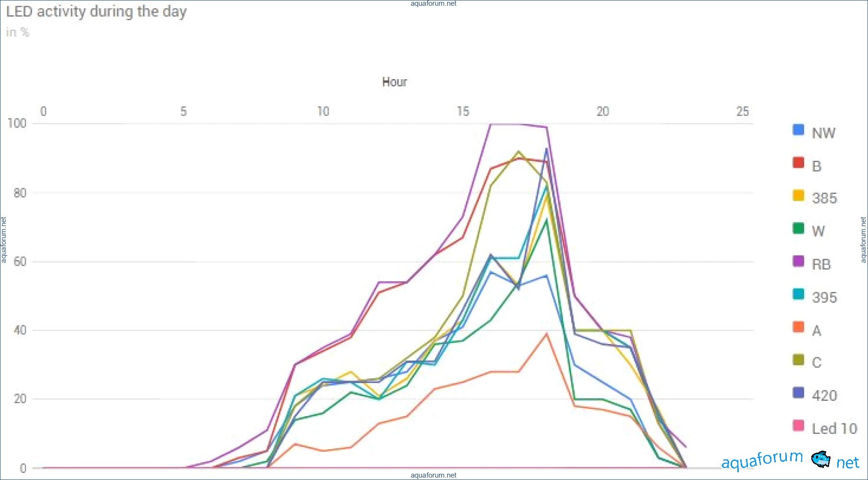Click the 100 percent y-axis label

(17, 123)
